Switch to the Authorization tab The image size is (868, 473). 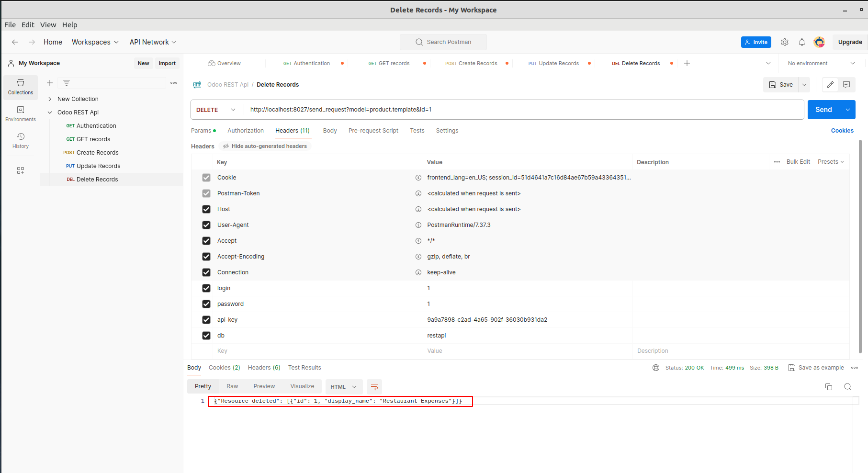[x=246, y=131]
